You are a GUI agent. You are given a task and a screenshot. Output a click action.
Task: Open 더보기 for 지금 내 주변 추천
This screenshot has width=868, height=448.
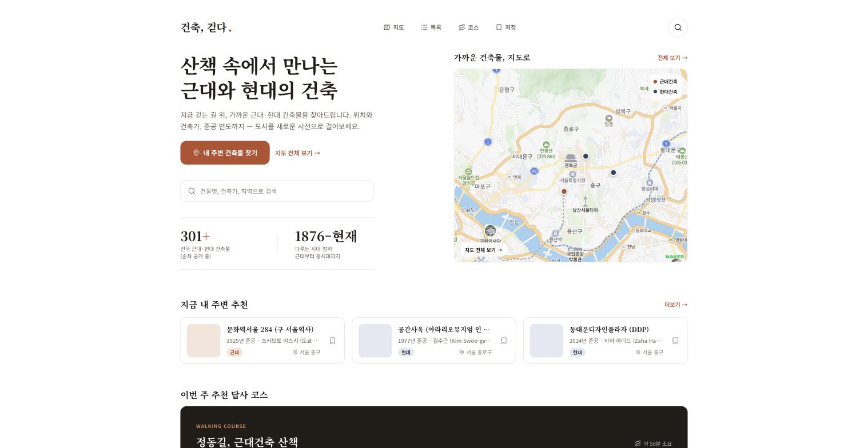coord(676,305)
